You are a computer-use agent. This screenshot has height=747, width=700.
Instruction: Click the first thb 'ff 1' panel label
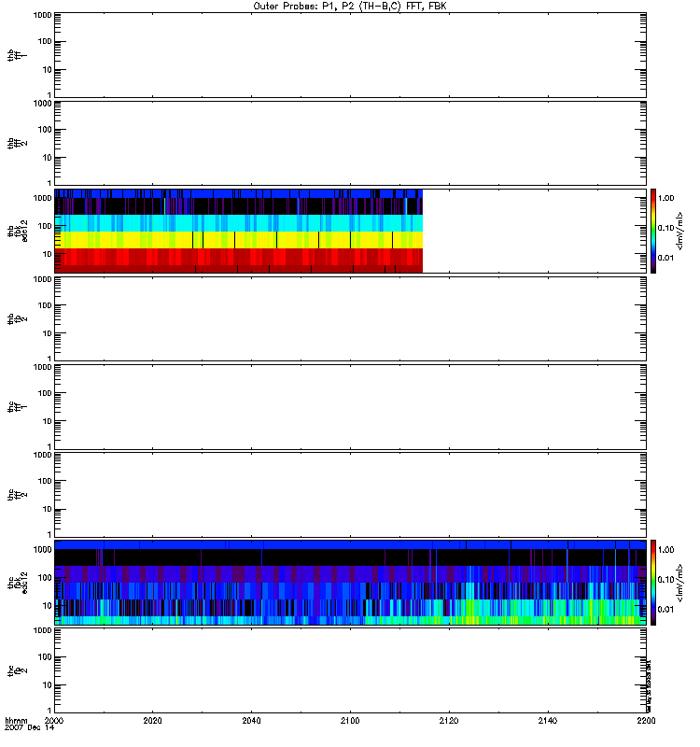[17, 55]
